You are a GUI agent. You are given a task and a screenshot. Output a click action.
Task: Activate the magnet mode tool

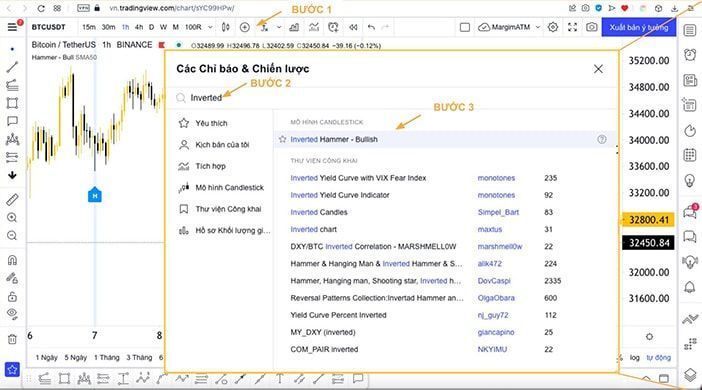tap(12, 260)
